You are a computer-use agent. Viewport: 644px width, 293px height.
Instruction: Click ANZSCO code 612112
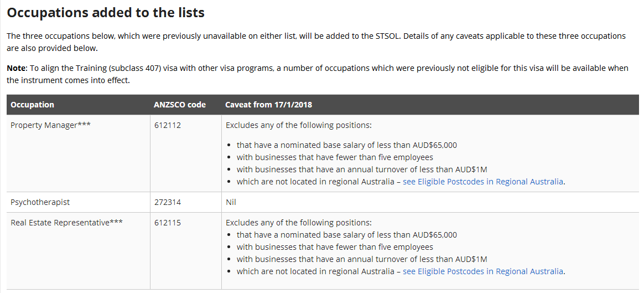(168, 125)
